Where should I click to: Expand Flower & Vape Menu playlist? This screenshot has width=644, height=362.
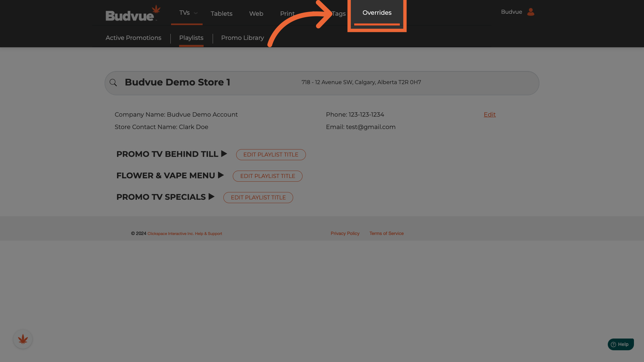221,175
